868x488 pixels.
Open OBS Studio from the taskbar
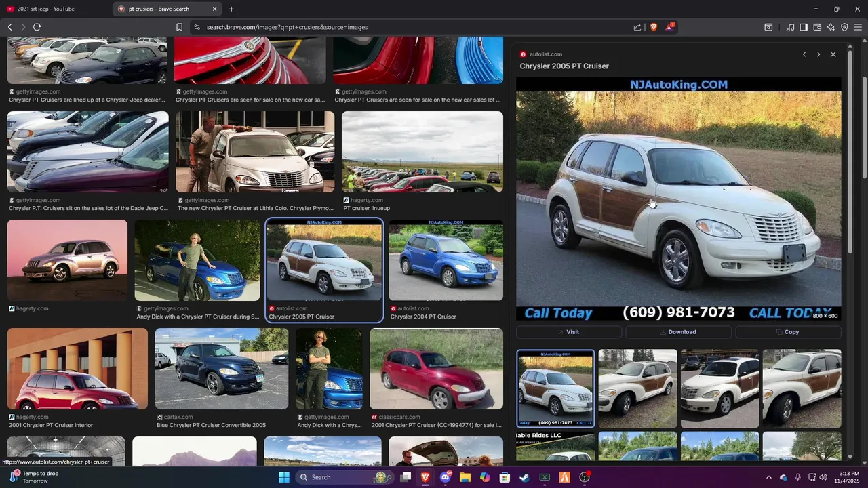point(585,477)
